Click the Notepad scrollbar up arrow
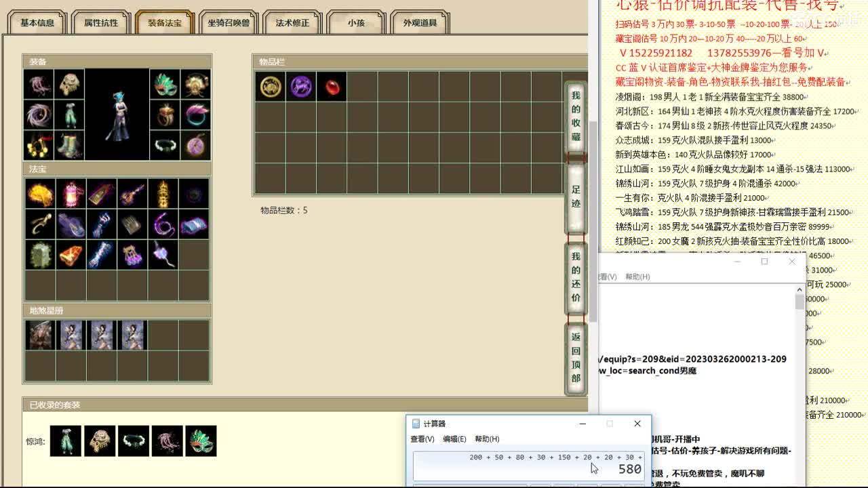 (x=800, y=290)
